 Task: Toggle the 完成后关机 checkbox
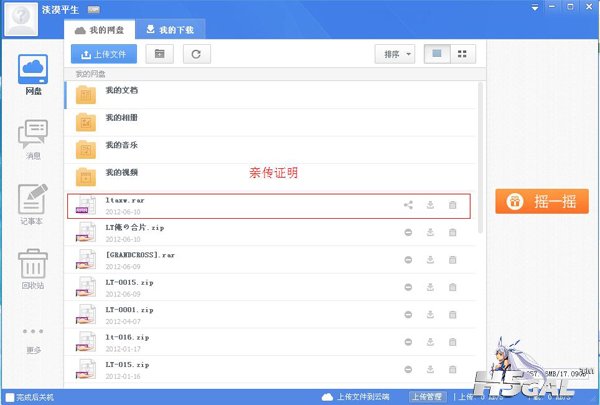tap(10, 397)
